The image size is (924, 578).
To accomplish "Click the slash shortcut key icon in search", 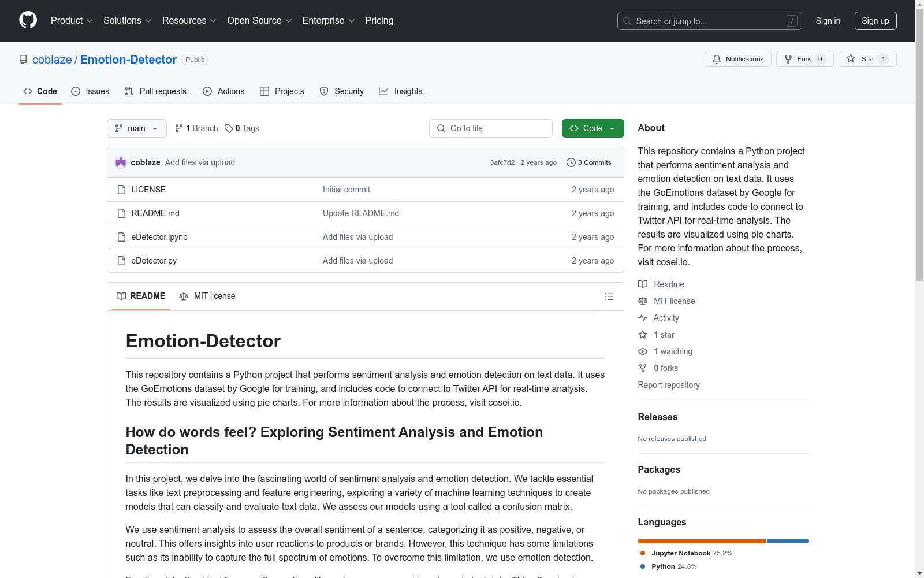I will coord(792,21).
